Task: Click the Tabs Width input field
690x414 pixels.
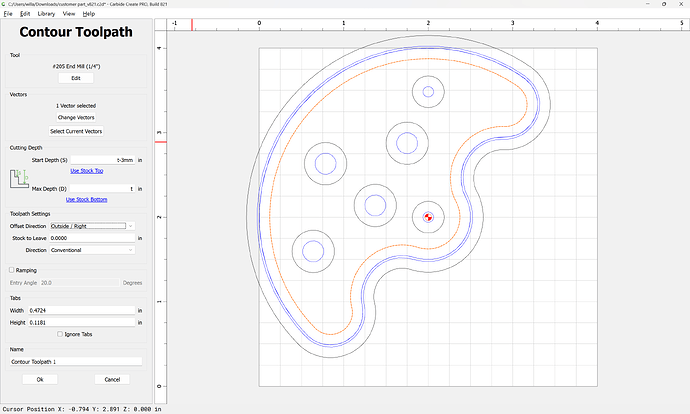Action: point(82,311)
